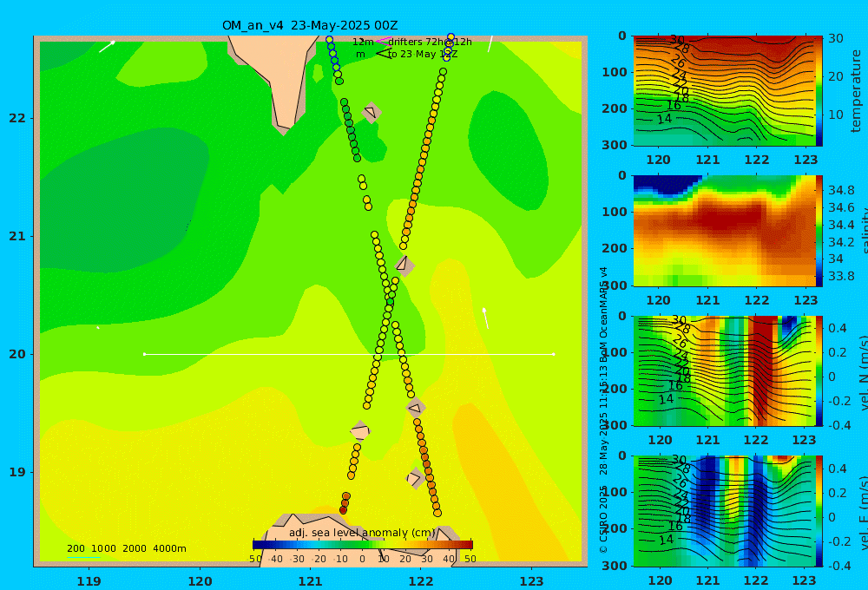Click the 34.8 tick on the salinity scale

tap(841, 190)
